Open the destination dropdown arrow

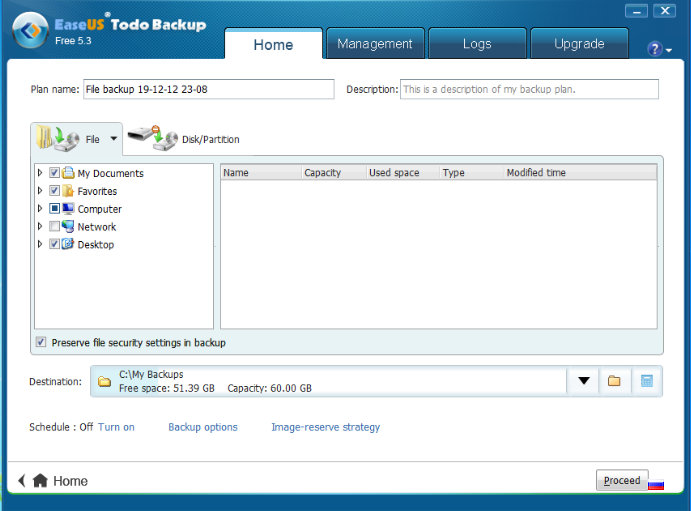(583, 381)
